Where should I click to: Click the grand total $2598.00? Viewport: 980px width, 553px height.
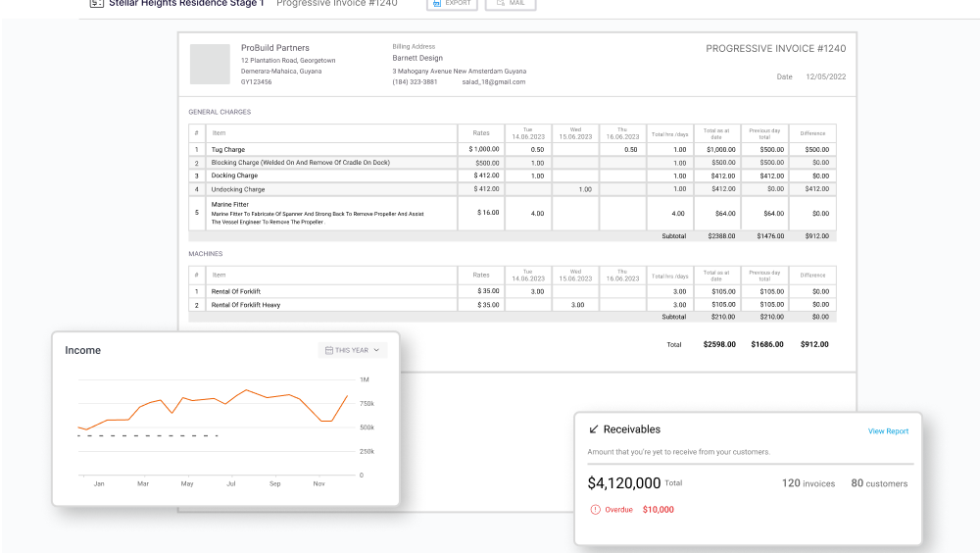pyautogui.click(x=719, y=345)
